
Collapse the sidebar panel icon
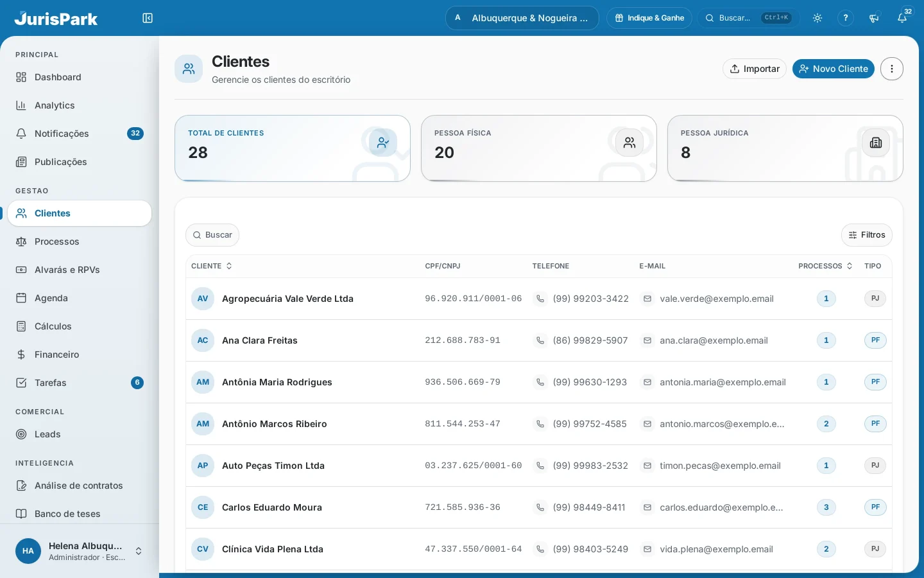[x=148, y=18]
